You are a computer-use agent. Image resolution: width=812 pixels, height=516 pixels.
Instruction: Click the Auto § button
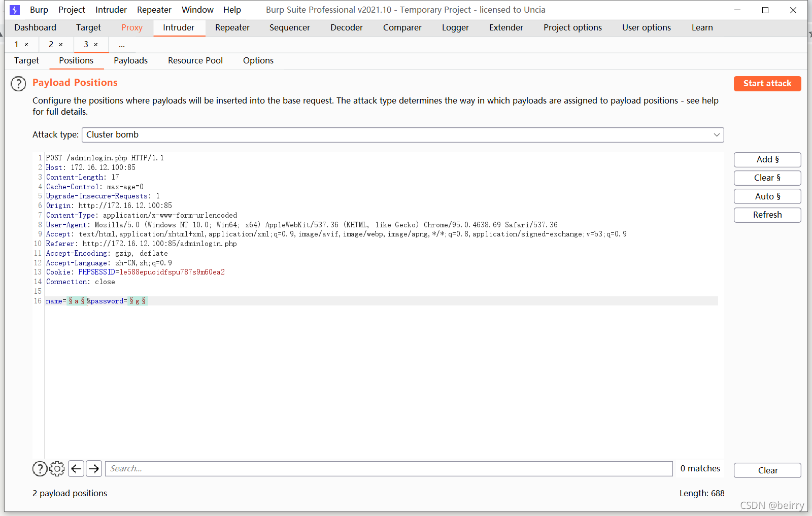point(767,197)
